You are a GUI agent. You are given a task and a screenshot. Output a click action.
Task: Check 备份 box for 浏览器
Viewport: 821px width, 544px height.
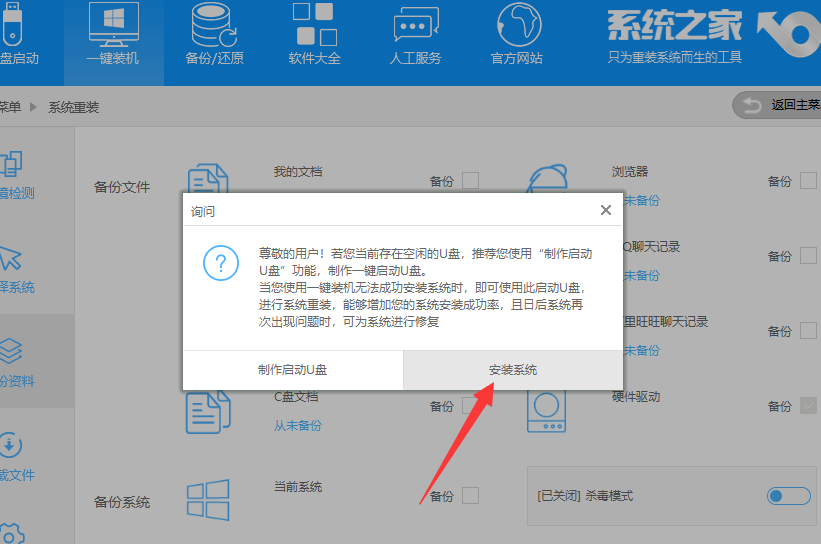point(808,180)
